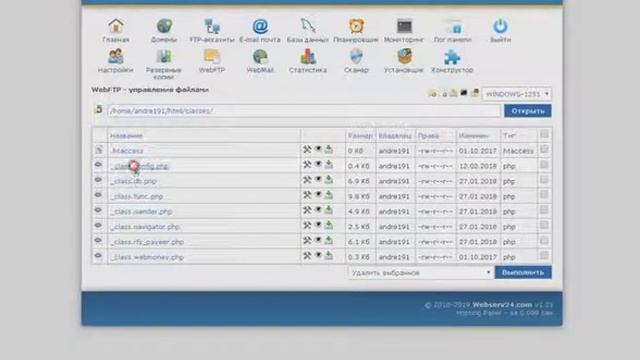Image resolution: width=640 pixels, height=360 pixels.
Task: Tick the checkbox for .htaccess row
Action: [544, 149]
